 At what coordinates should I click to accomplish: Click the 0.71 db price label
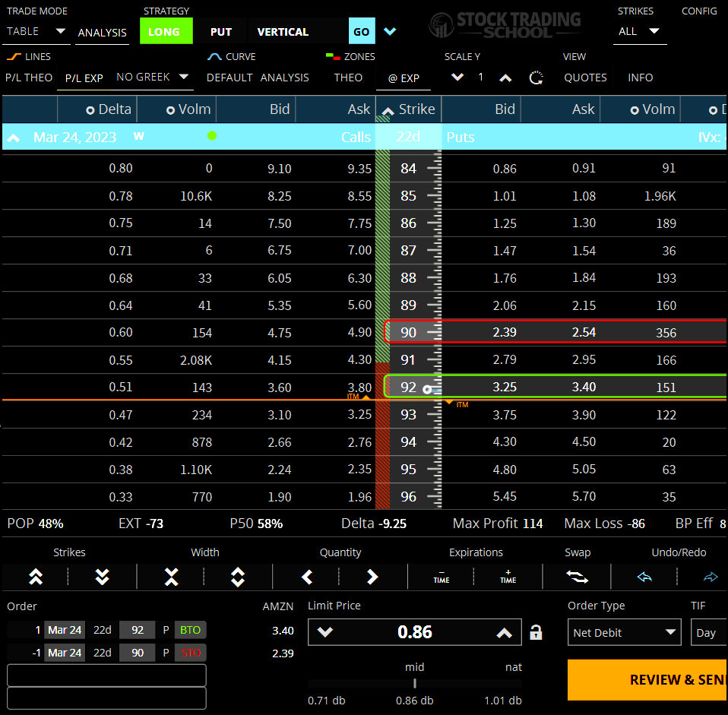point(327,700)
